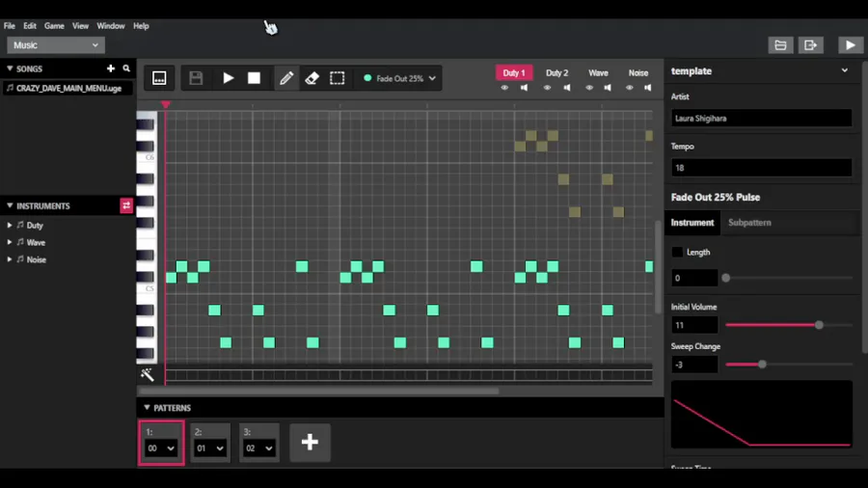Click the Artist input field
The image size is (868, 488).
tap(762, 119)
